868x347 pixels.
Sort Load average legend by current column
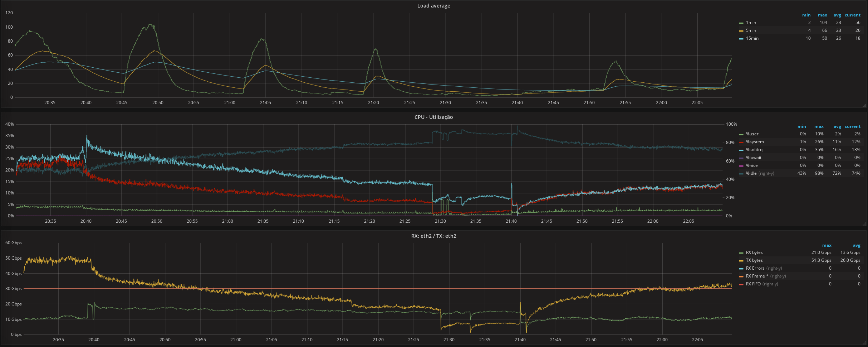coord(853,15)
